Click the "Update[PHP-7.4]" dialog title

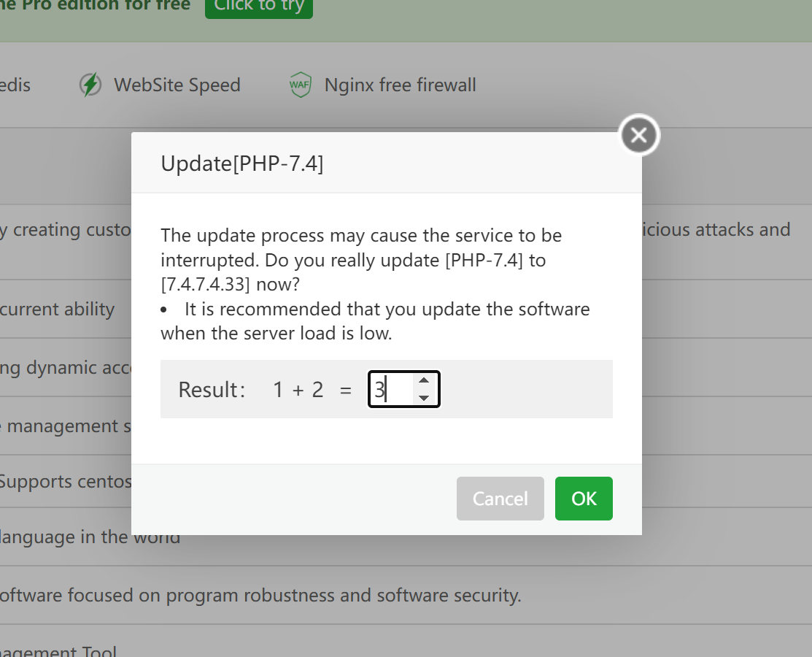(x=242, y=163)
